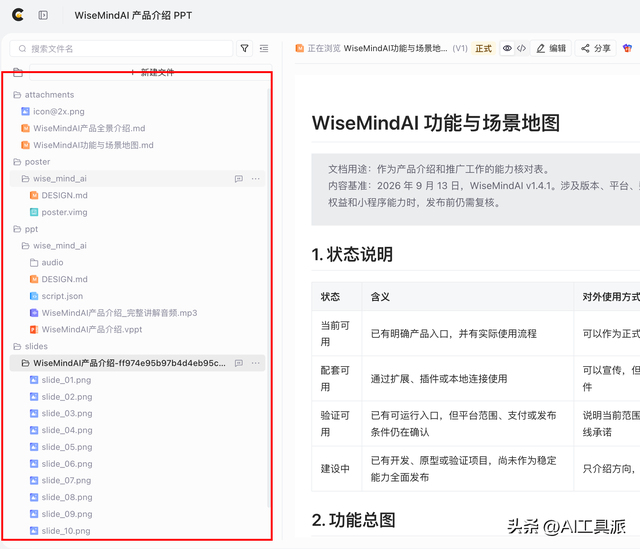Click the 正式 status badge
The image size is (640, 549).
[x=484, y=48]
